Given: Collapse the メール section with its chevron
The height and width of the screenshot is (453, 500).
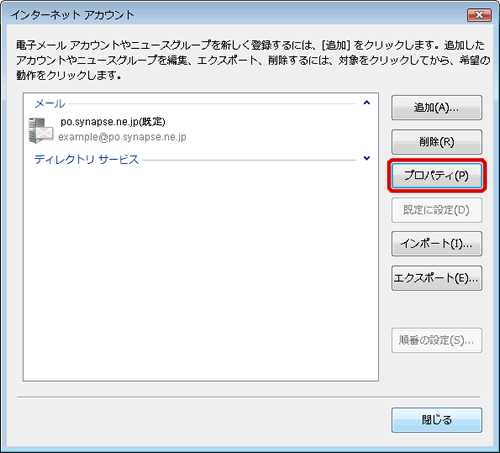Looking at the screenshot, I should (367, 103).
